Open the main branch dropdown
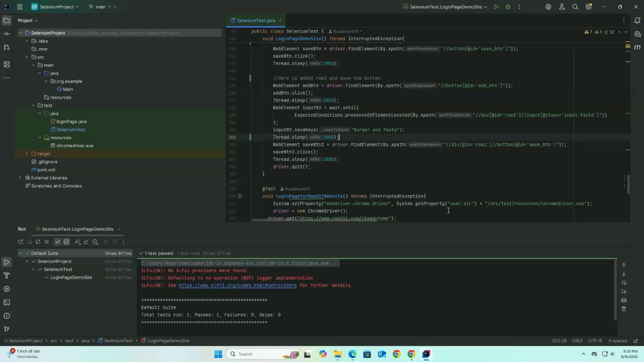The image size is (644, 362). coord(103,7)
